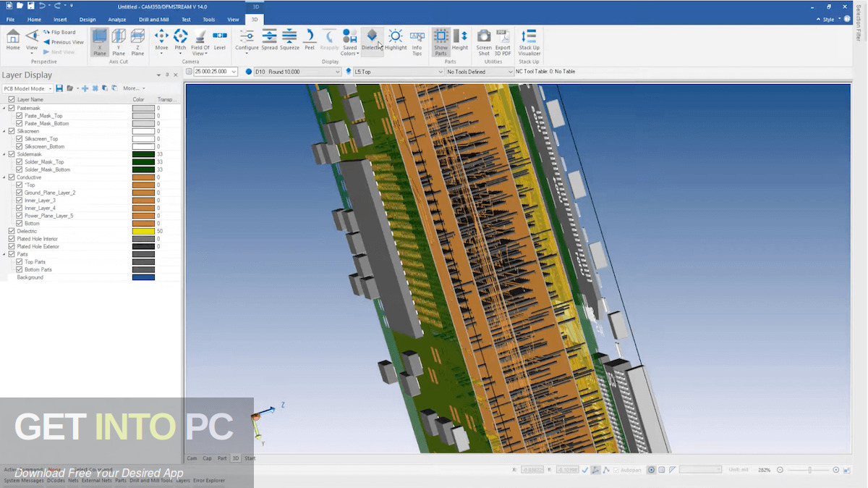
Task: Toggle the Paste_Mask_Top checkbox
Action: (x=20, y=116)
